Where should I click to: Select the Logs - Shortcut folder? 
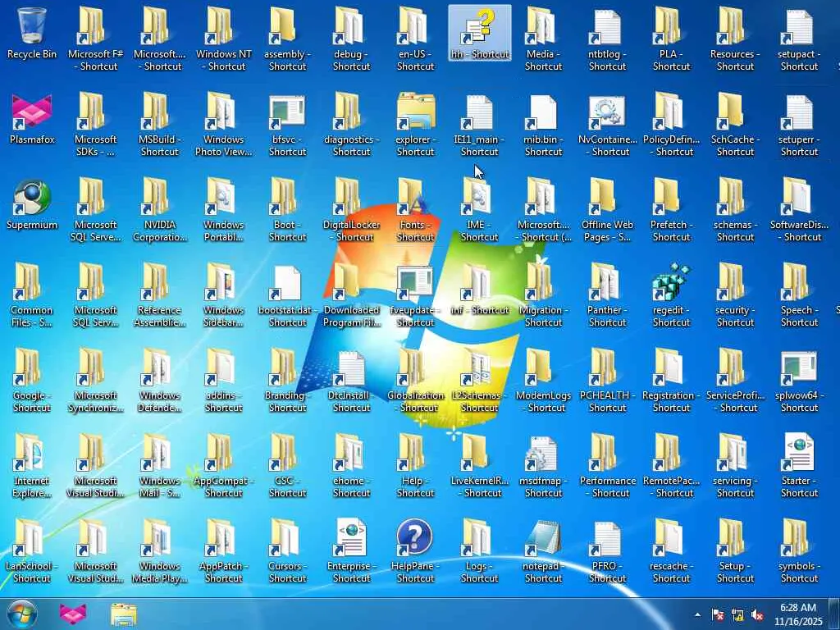[x=479, y=552]
